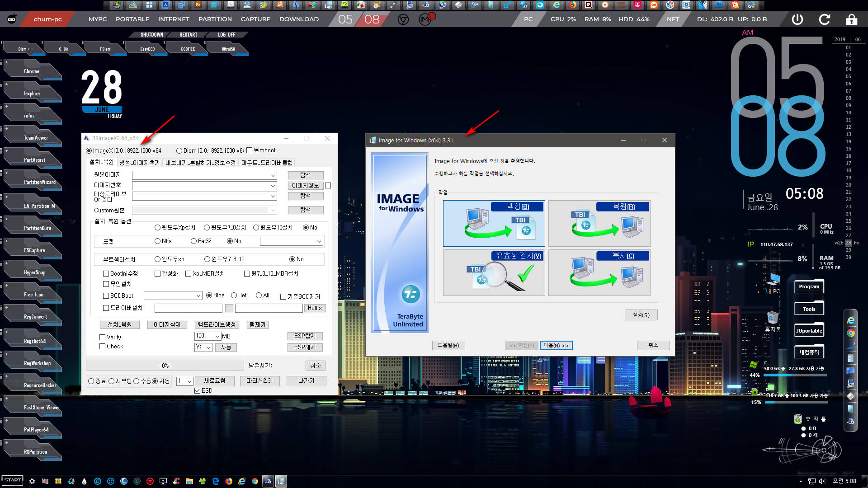Click the 설정(S) button in Image for Windows
Image resolution: width=868 pixels, height=488 pixels.
641,315
